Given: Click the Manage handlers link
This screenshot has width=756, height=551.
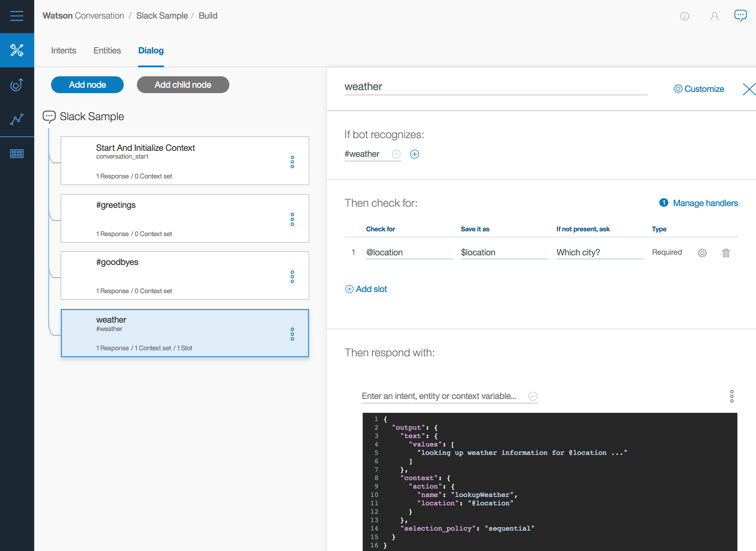Looking at the screenshot, I should click(x=705, y=203).
